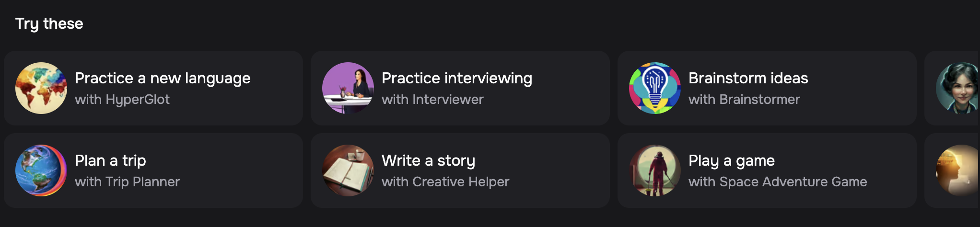Click the "with Creative Helper" subtitle
Image resolution: width=980 pixels, height=227 pixels.
pos(445,182)
